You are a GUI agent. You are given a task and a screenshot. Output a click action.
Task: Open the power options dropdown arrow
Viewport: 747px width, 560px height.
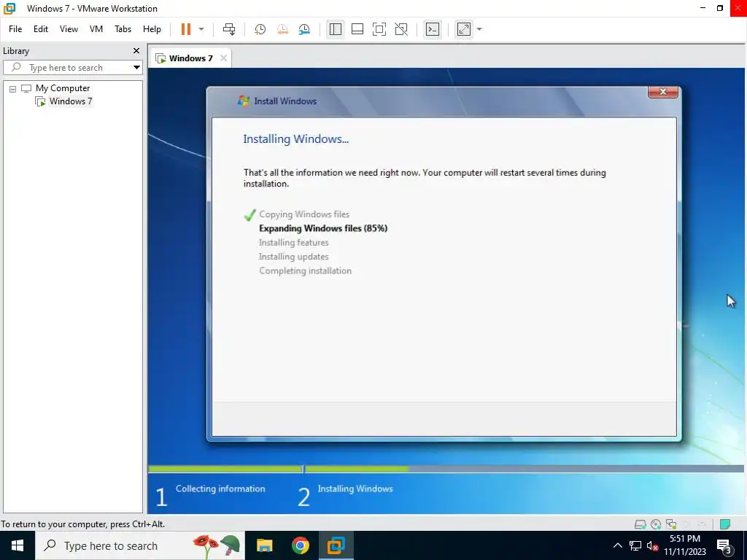(x=201, y=29)
